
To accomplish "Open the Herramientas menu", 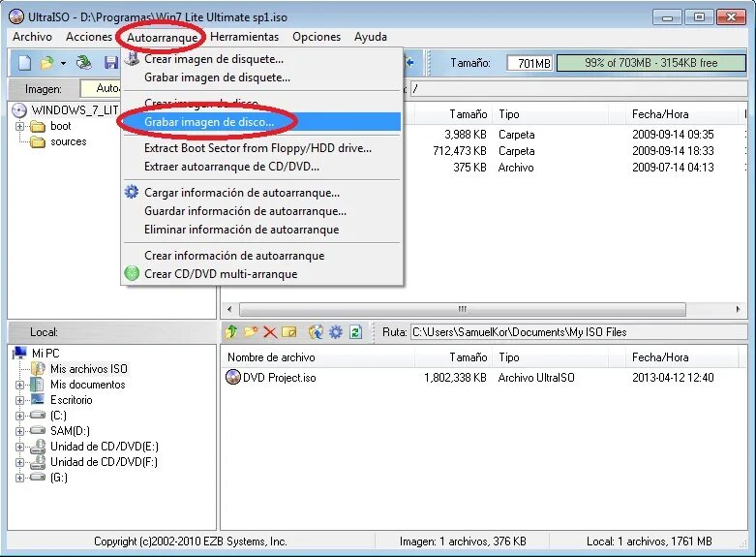I will [245, 37].
